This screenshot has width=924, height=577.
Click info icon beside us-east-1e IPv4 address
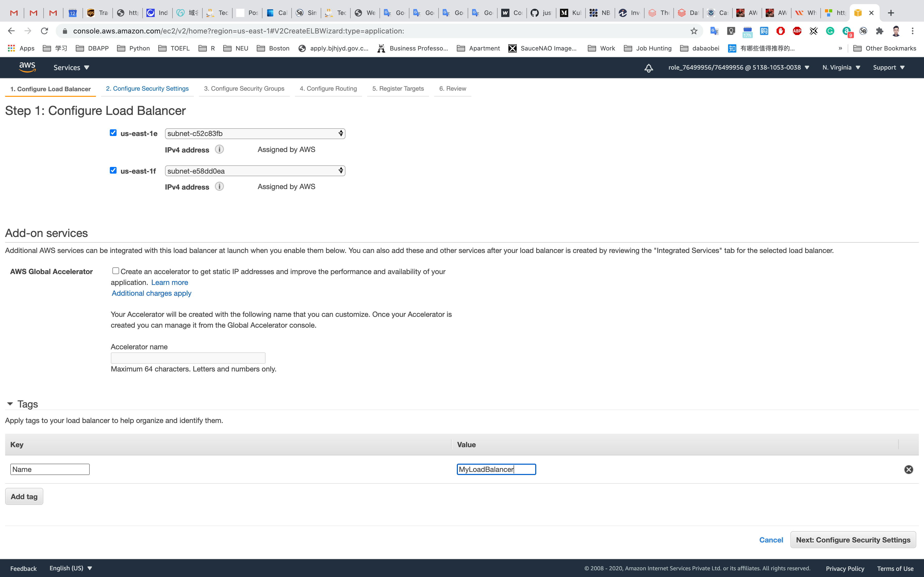(219, 149)
